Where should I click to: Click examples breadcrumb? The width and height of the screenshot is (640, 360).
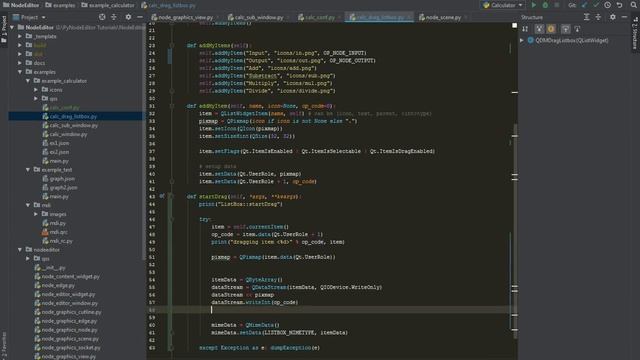pos(60,5)
